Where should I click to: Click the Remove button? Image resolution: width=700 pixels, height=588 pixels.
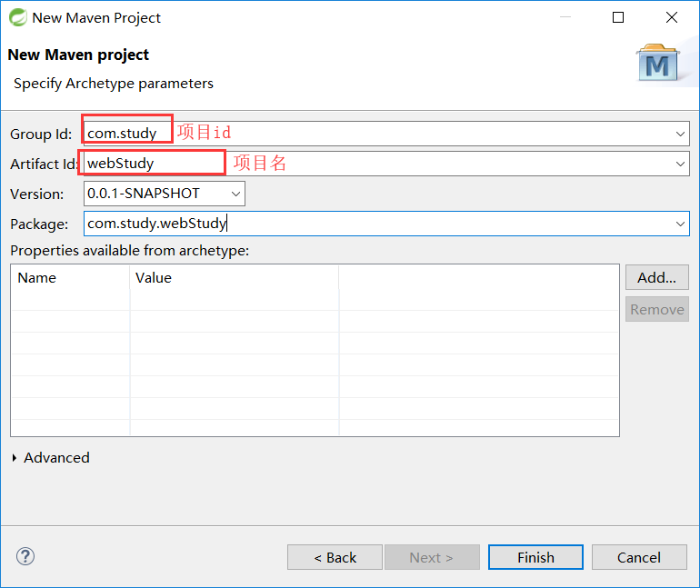656,309
